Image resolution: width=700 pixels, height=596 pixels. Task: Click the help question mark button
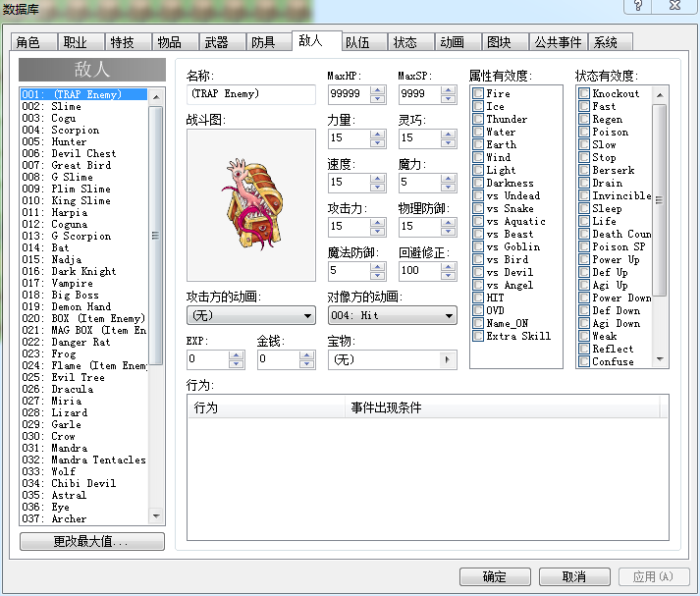[x=638, y=6]
